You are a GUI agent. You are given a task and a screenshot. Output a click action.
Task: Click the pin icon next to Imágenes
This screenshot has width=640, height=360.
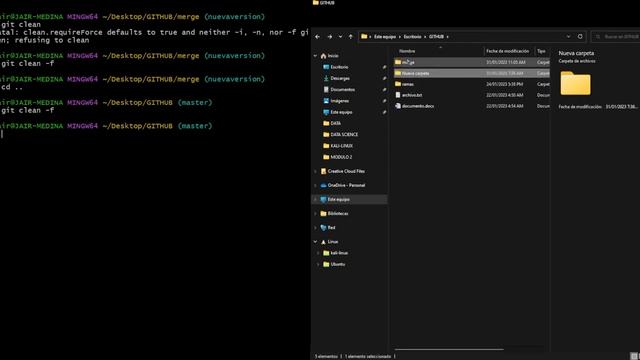click(x=384, y=101)
